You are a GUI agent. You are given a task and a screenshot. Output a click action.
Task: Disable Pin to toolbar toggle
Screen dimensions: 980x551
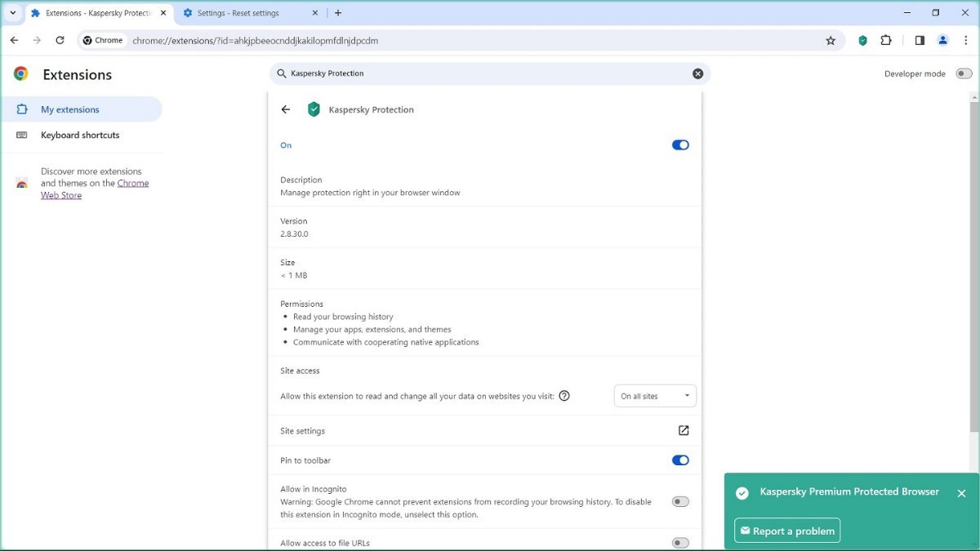tap(680, 460)
